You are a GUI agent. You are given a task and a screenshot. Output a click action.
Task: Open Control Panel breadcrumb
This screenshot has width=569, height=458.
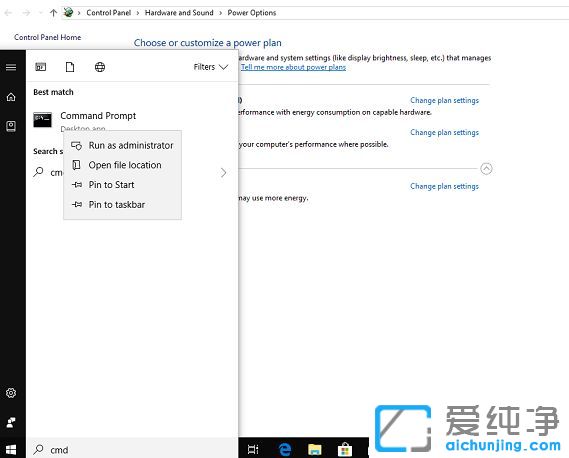[109, 13]
